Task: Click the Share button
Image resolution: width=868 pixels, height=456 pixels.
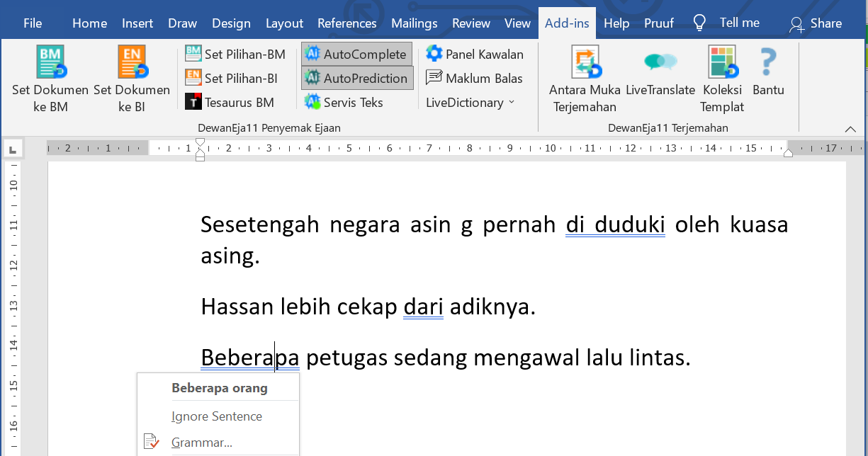Action: pyautogui.click(x=816, y=23)
